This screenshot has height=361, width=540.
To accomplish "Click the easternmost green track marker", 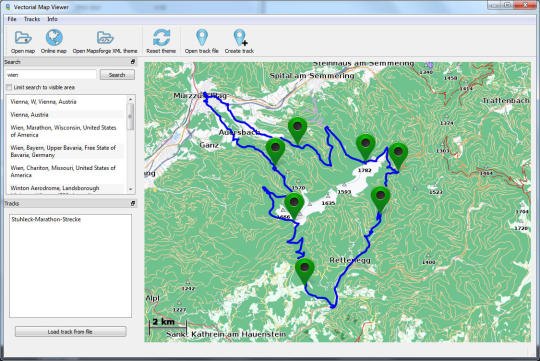I will 398,156.
